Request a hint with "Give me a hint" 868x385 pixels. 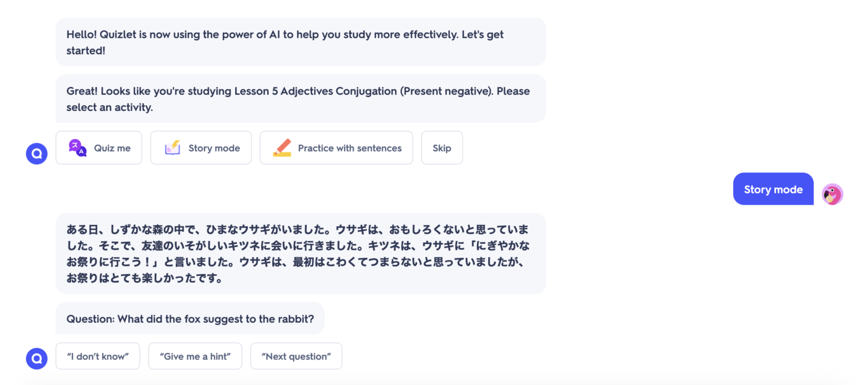[x=195, y=356]
